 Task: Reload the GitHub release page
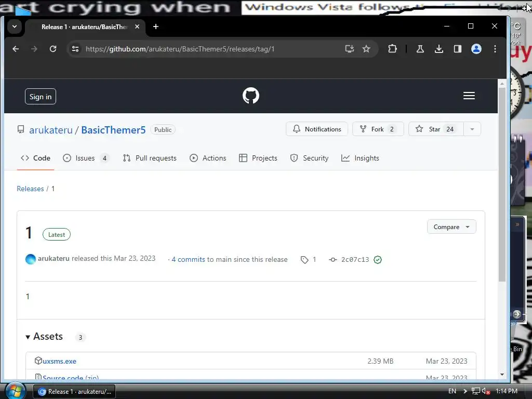point(53,49)
